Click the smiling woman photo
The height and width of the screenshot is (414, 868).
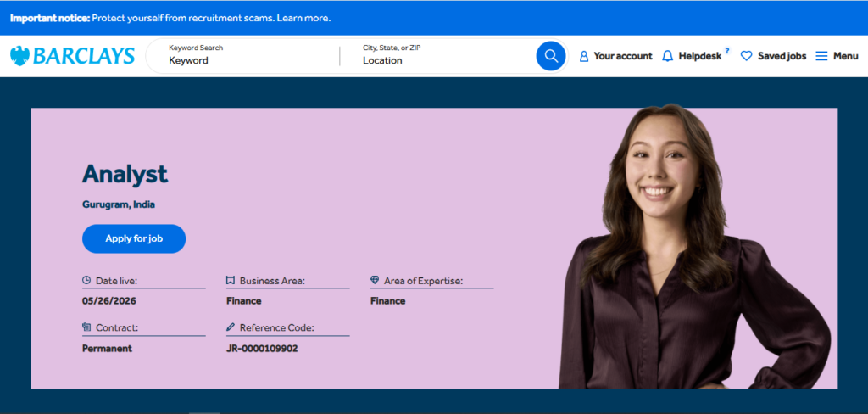pos(695,247)
